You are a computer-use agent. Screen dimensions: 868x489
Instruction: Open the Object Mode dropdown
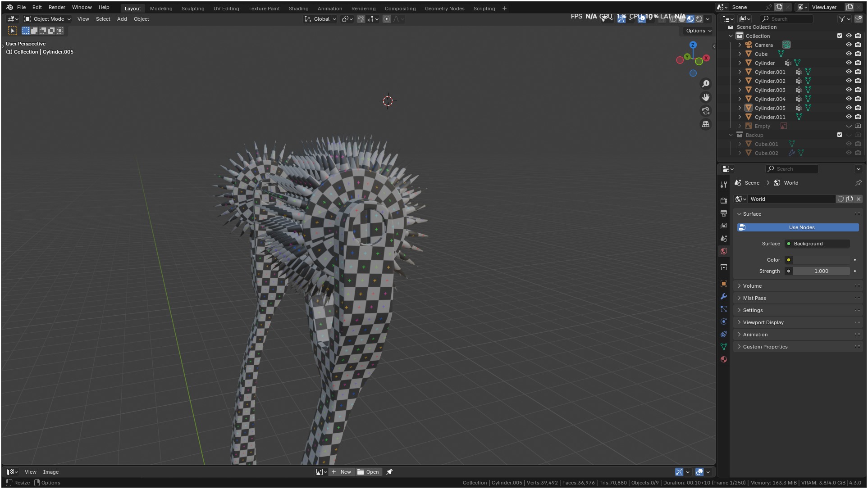(48, 19)
